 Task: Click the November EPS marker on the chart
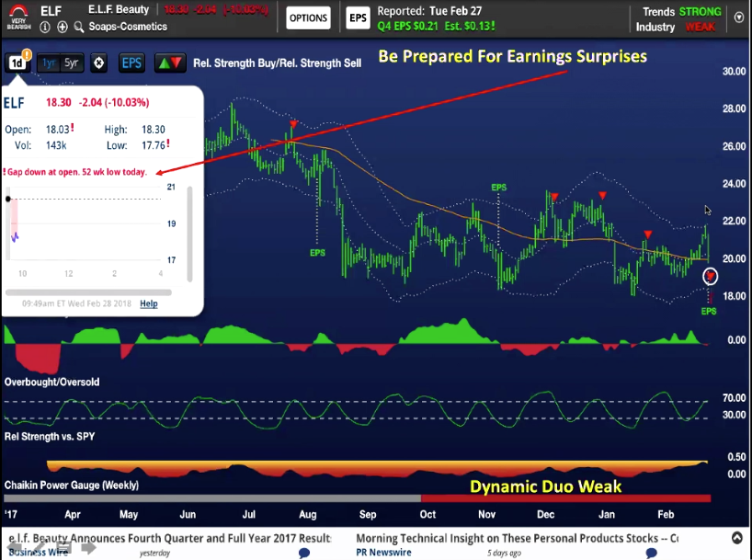click(499, 188)
